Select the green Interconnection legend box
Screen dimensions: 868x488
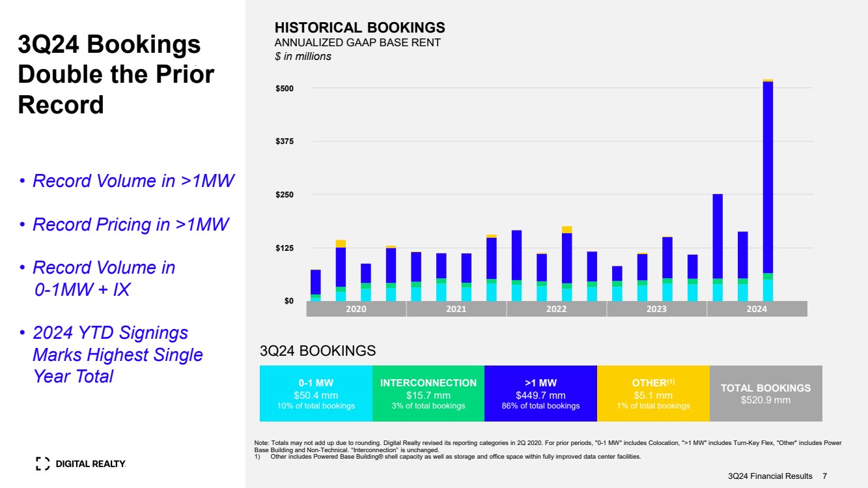pyautogui.click(x=428, y=394)
